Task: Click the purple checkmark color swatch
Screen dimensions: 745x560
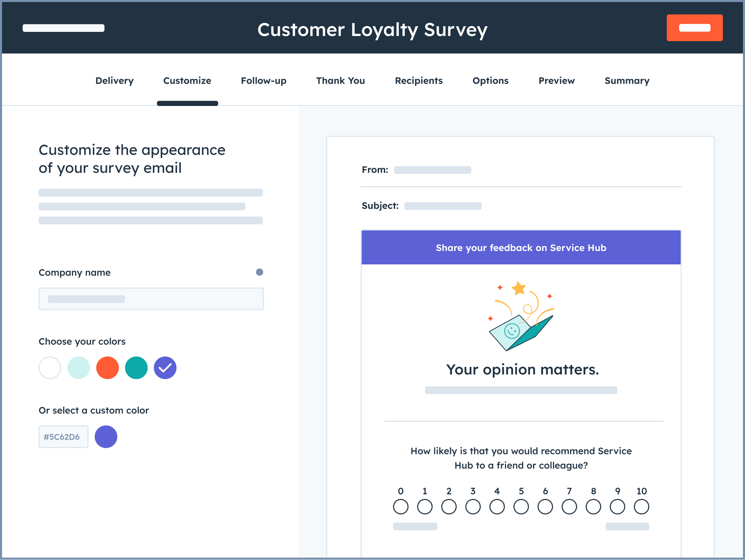Action: coord(165,368)
